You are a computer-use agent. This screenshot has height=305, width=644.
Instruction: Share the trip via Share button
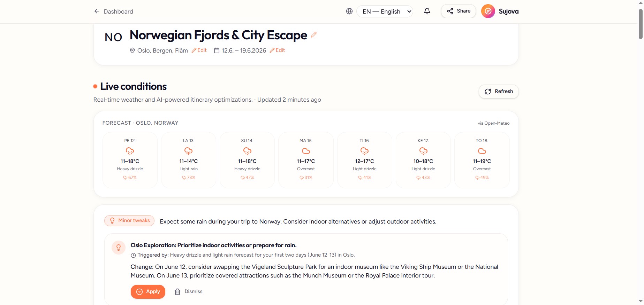point(458,11)
